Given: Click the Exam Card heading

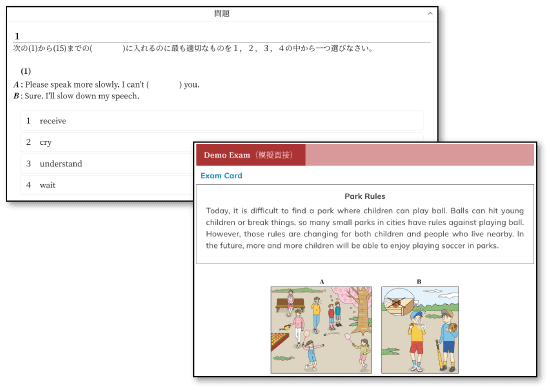Looking at the screenshot, I should (221, 176).
